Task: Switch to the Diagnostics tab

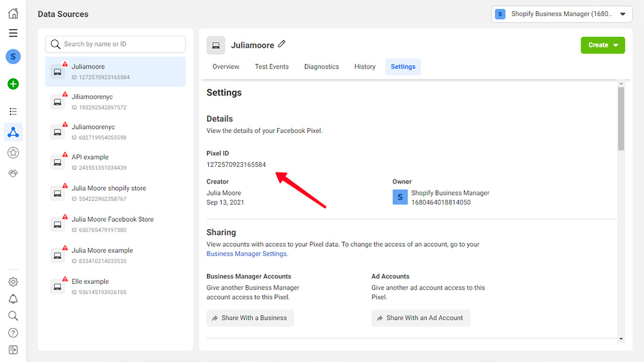Action: point(321,67)
